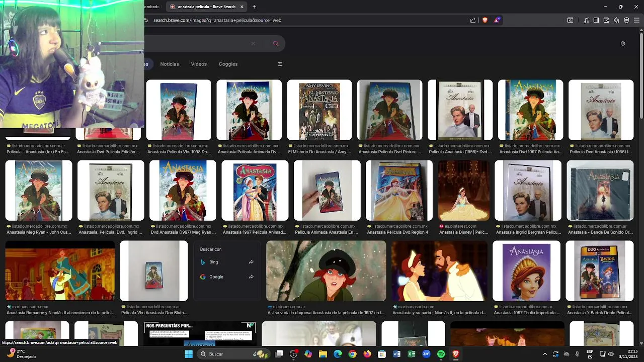The image size is (644, 362).
Task: Open search settings hexagon icon
Action: [x=623, y=44]
